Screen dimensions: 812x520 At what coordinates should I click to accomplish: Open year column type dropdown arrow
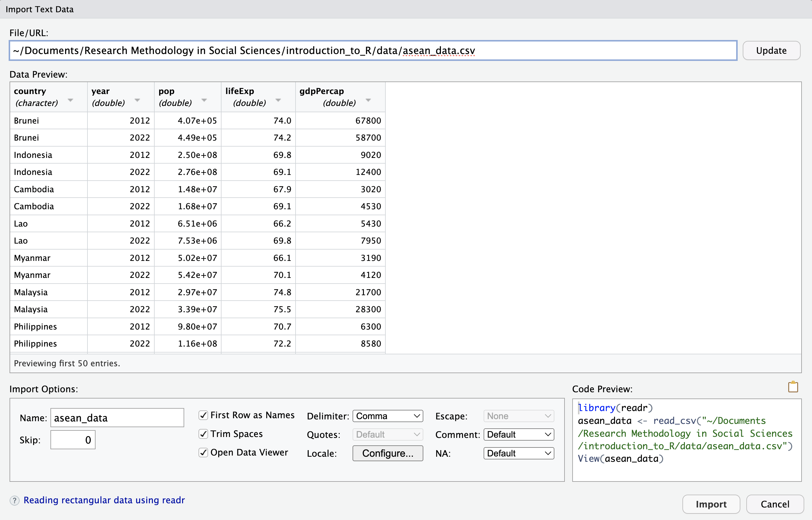(x=137, y=100)
